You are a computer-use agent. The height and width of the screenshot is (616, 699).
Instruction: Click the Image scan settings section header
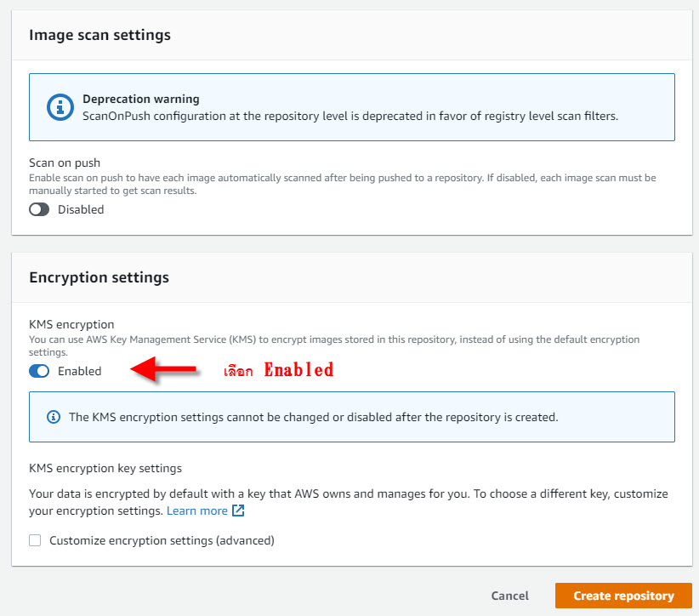(99, 35)
